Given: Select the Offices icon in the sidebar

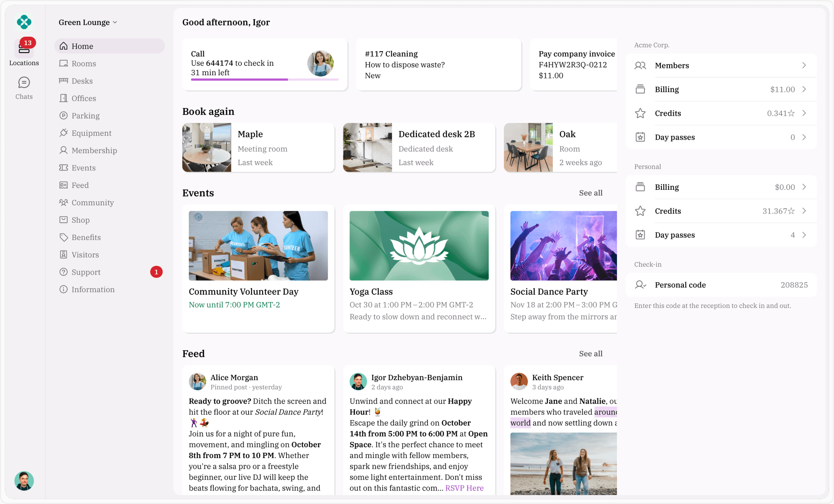Looking at the screenshot, I should 63,98.
